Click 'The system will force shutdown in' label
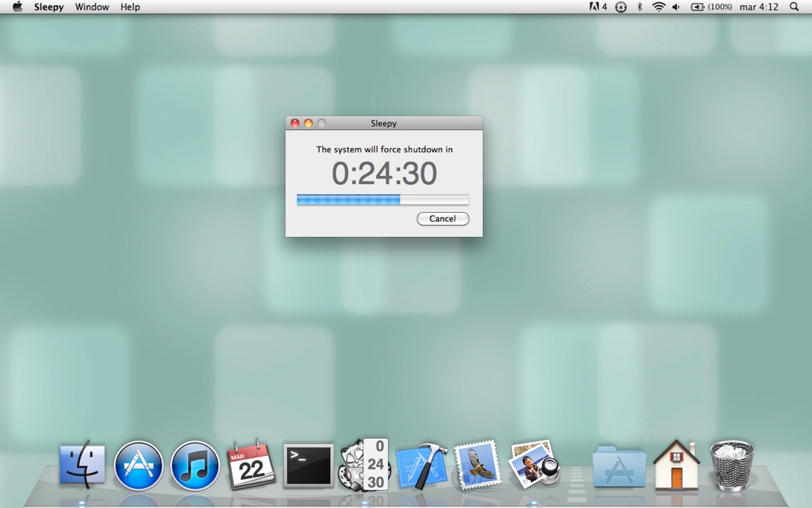This screenshot has width=812, height=508. (x=385, y=150)
